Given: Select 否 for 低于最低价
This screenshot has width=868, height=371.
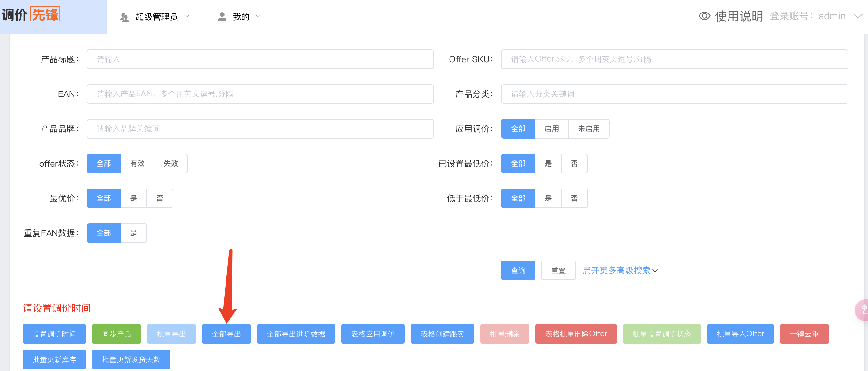Looking at the screenshot, I should (x=574, y=198).
